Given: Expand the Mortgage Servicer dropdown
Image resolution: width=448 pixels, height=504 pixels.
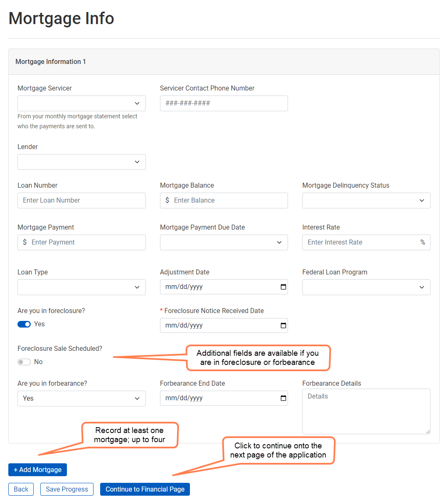Looking at the screenshot, I should pyautogui.click(x=81, y=103).
